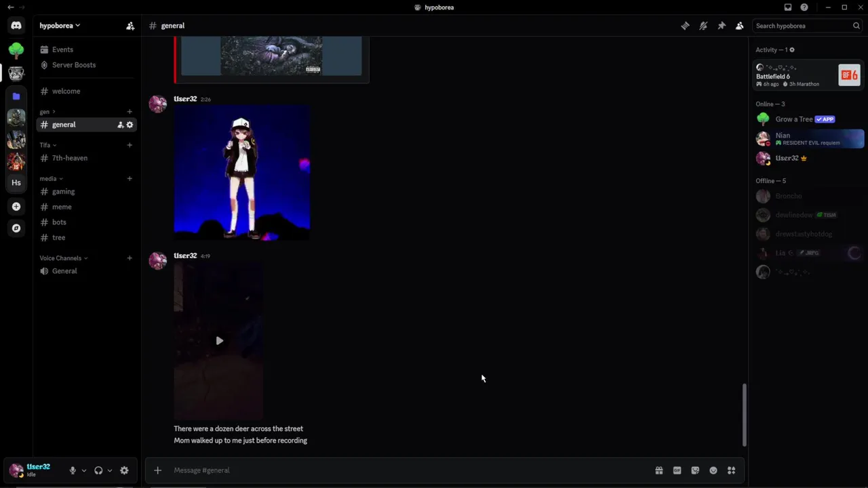Select the Hs server icon
868x488 pixels.
[16, 182]
